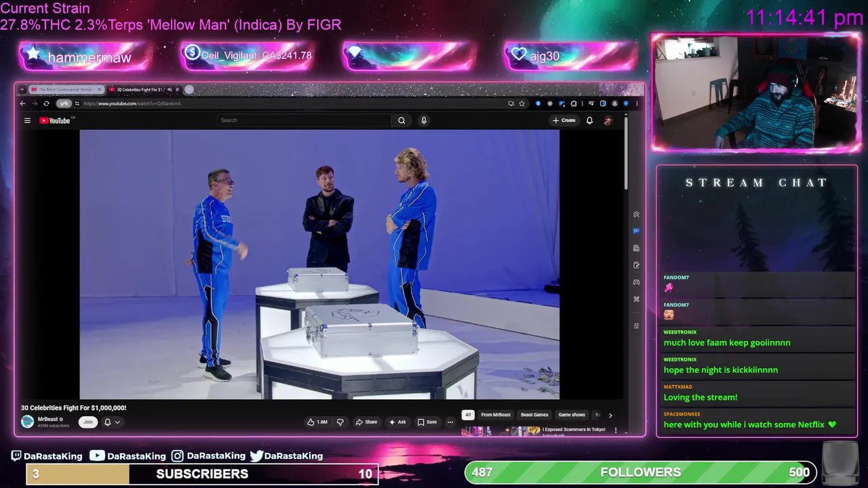The height and width of the screenshot is (488, 868).
Task: Save the video to a playlist
Action: tap(427, 422)
